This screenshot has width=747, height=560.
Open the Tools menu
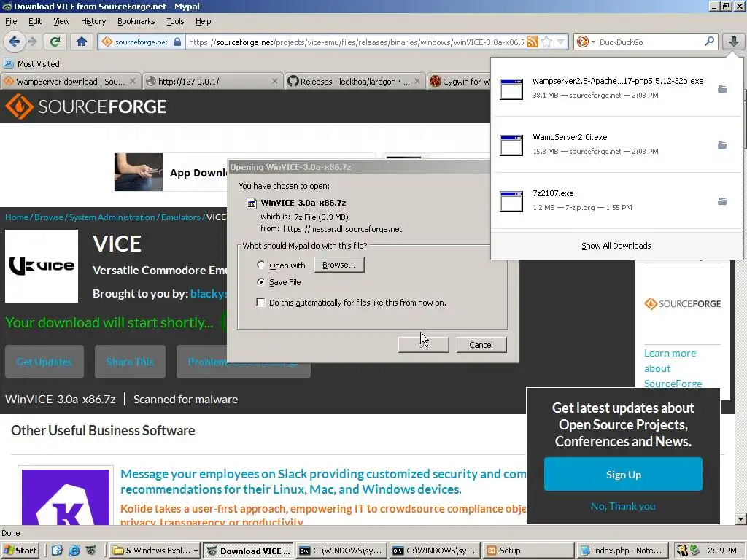pos(175,21)
